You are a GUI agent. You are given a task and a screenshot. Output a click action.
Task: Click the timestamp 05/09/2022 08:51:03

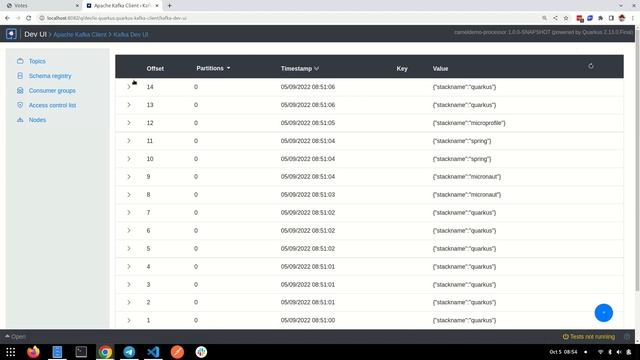point(308,195)
